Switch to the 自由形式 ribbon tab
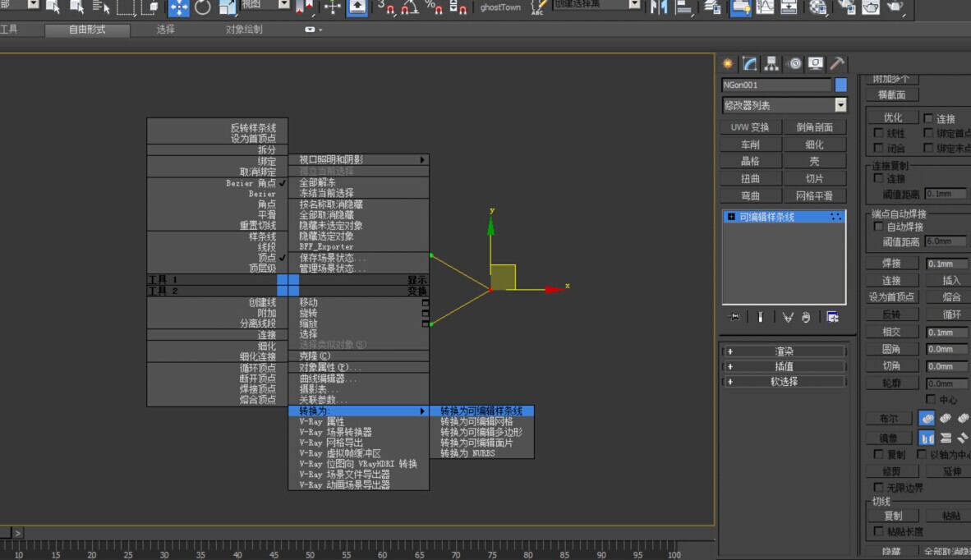Viewport: 971px width, 560px height. [87, 30]
